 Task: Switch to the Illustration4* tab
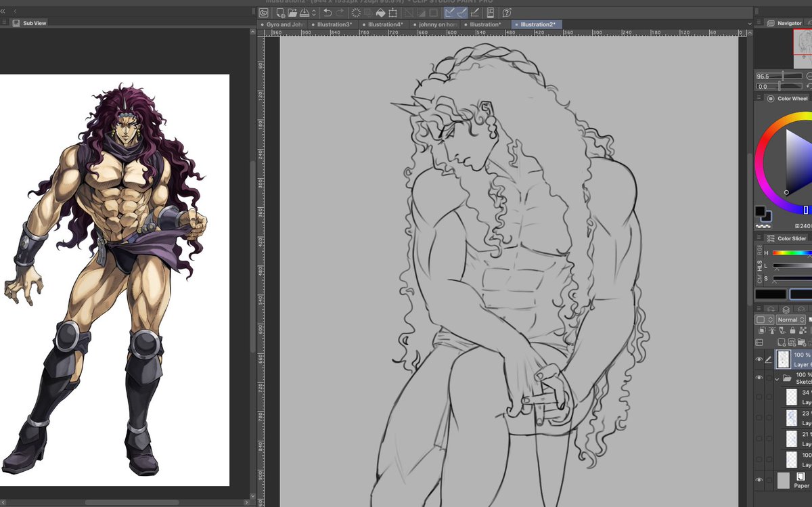coord(382,24)
